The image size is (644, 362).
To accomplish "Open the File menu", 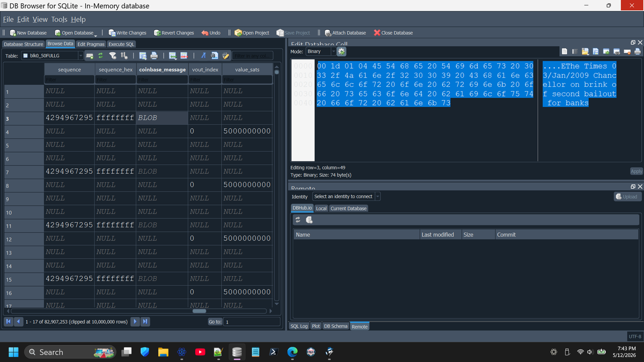I will [x=9, y=19].
